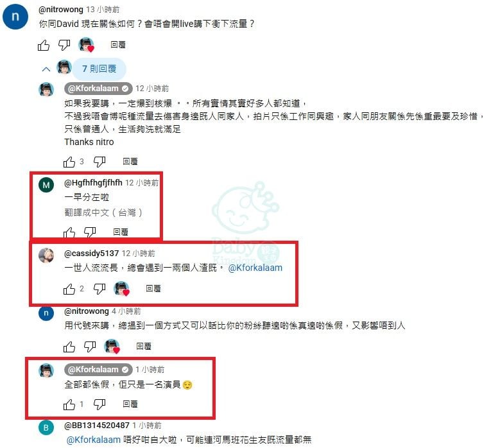The width and height of the screenshot is (491, 448).
Task: Open the nitrowong username on the 4-hour-old reply
Action: tap(87, 311)
